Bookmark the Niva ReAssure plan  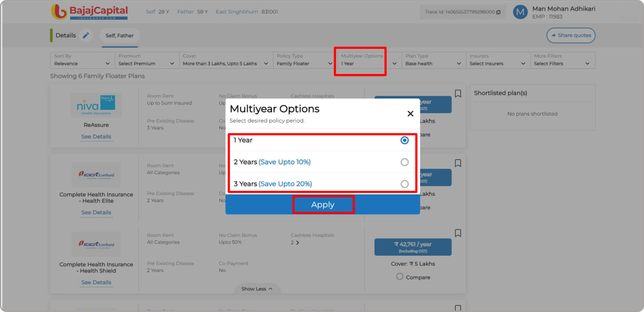pyautogui.click(x=458, y=93)
